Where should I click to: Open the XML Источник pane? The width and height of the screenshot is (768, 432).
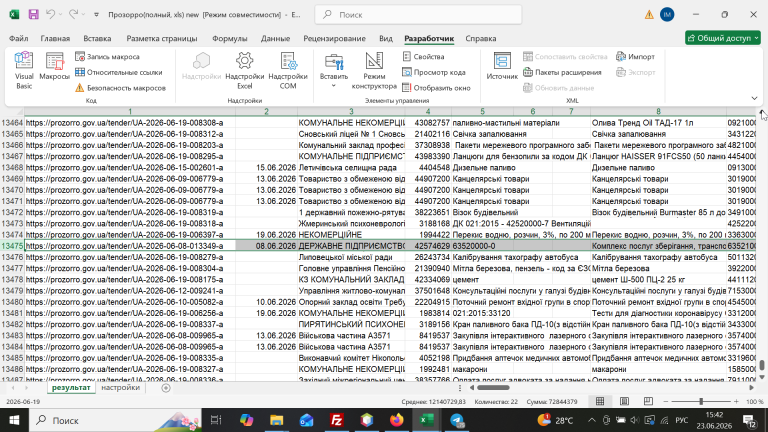(502, 67)
